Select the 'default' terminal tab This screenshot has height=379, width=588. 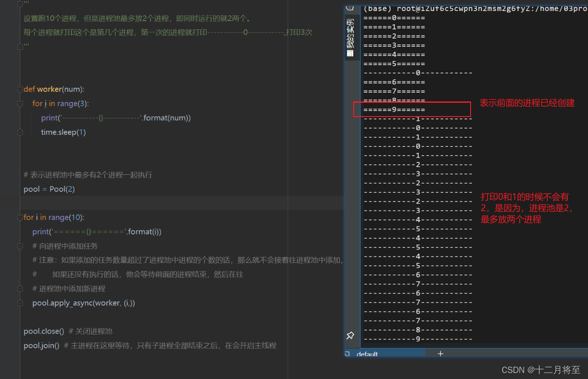(x=367, y=354)
